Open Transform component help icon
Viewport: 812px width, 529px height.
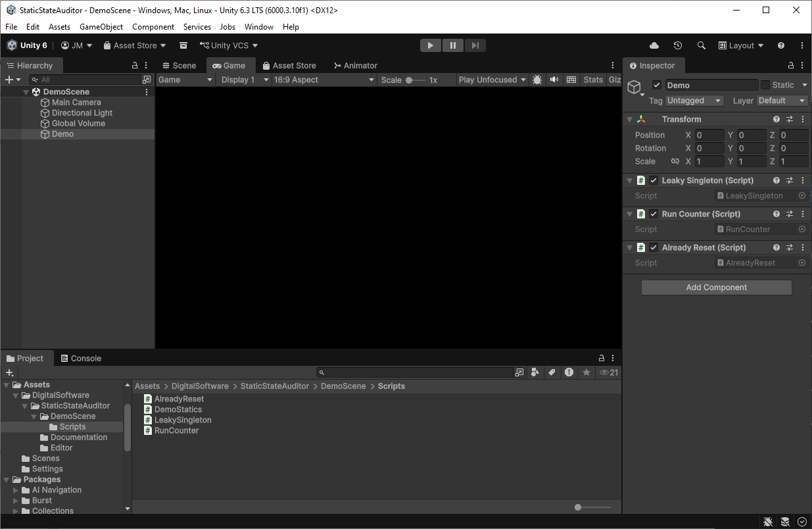pos(776,119)
